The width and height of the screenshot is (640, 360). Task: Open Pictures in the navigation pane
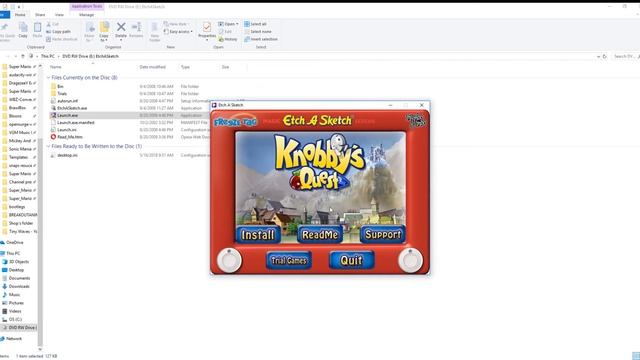tap(16, 303)
